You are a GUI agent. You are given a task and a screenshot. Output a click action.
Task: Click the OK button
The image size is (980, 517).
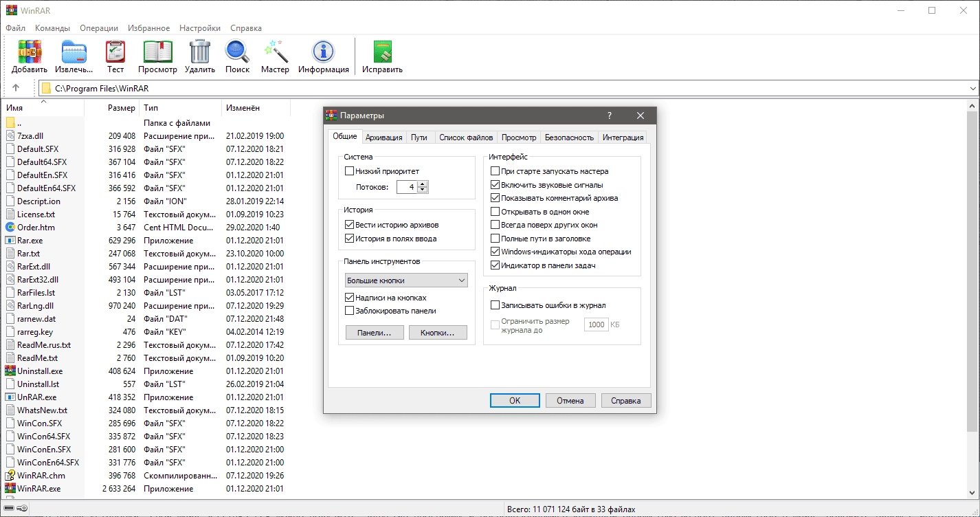[x=515, y=401]
